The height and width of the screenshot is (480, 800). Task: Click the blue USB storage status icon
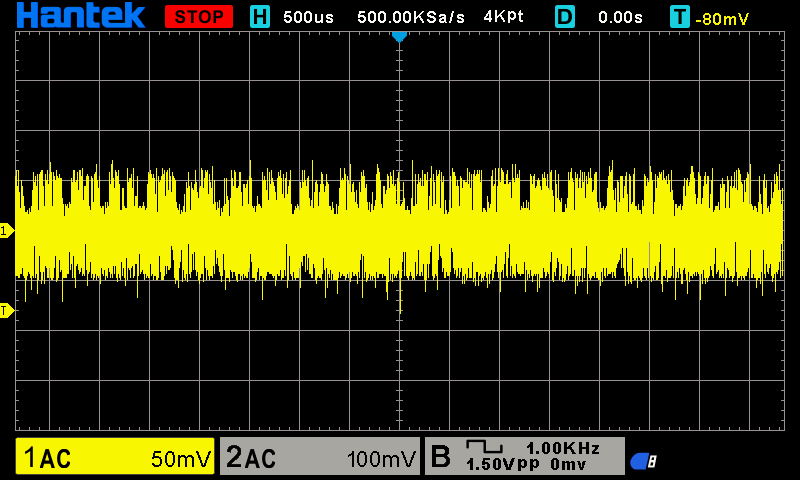click(x=643, y=461)
